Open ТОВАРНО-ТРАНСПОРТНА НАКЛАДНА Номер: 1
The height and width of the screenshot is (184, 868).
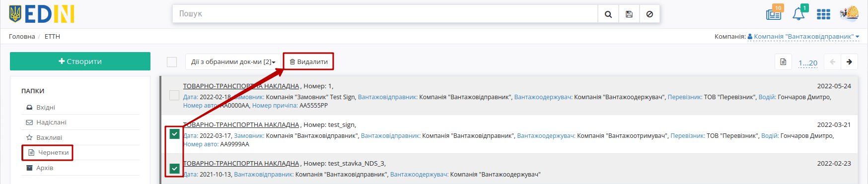tap(241, 86)
